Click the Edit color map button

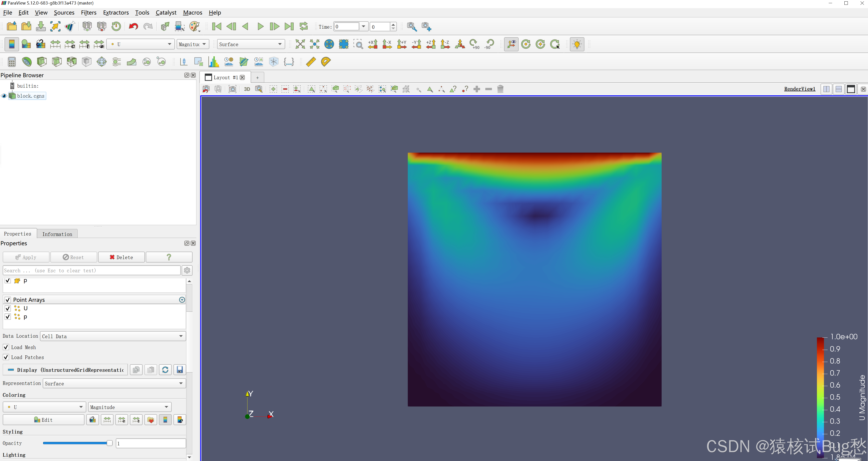coord(43,420)
